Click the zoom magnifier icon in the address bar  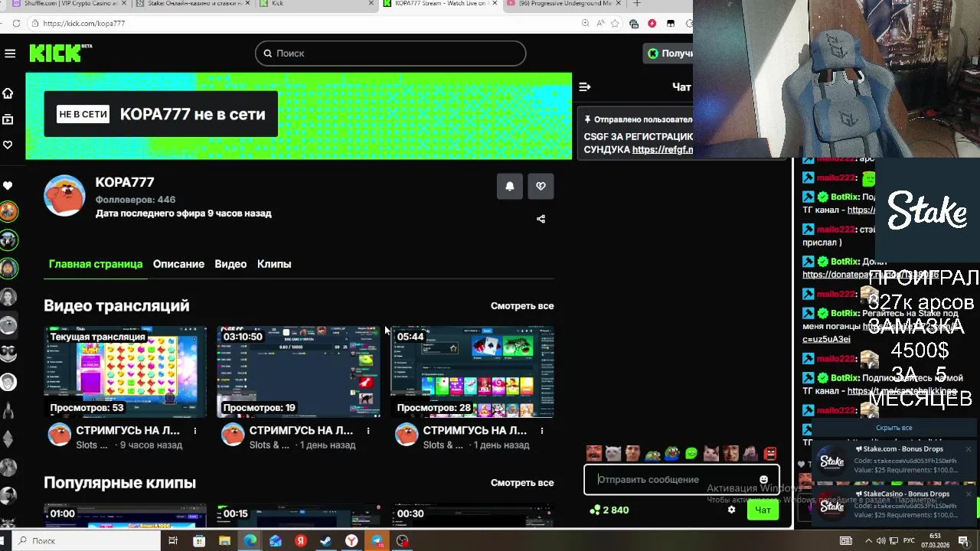(586, 24)
